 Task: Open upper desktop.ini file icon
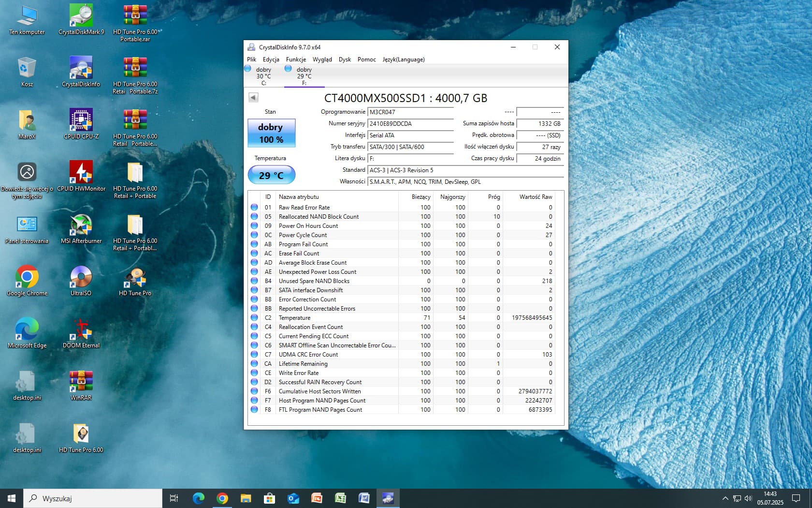point(27,385)
